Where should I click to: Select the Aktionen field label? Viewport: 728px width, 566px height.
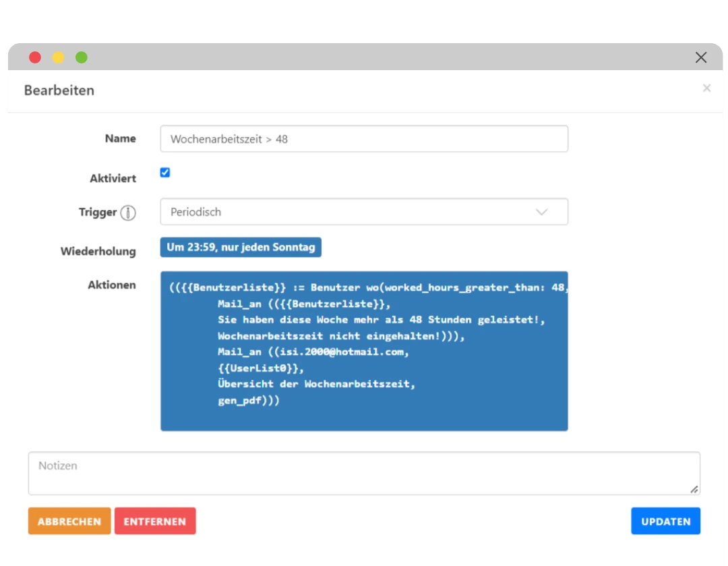click(112, 285)
